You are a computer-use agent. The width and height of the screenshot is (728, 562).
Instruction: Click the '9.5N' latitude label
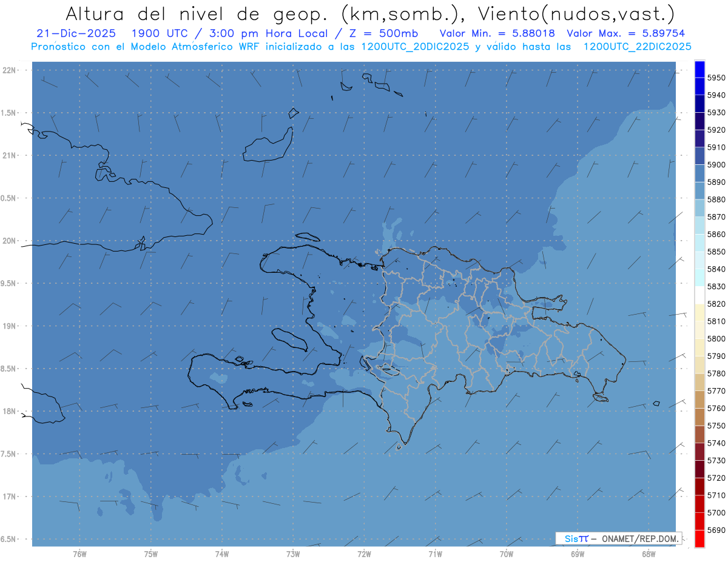tap(8, 283)
